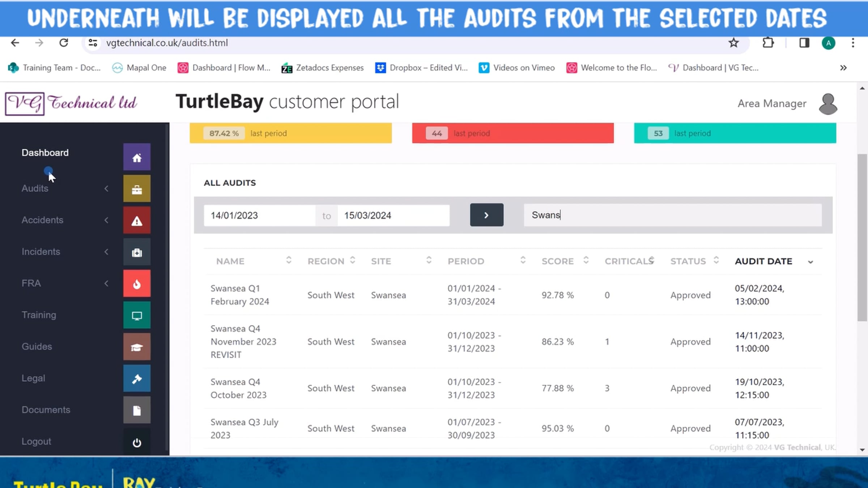Image resolution: width=868 pixels, height=488 pixels.
Task: Select Logout in the sidebar
Action: [36, 441]
